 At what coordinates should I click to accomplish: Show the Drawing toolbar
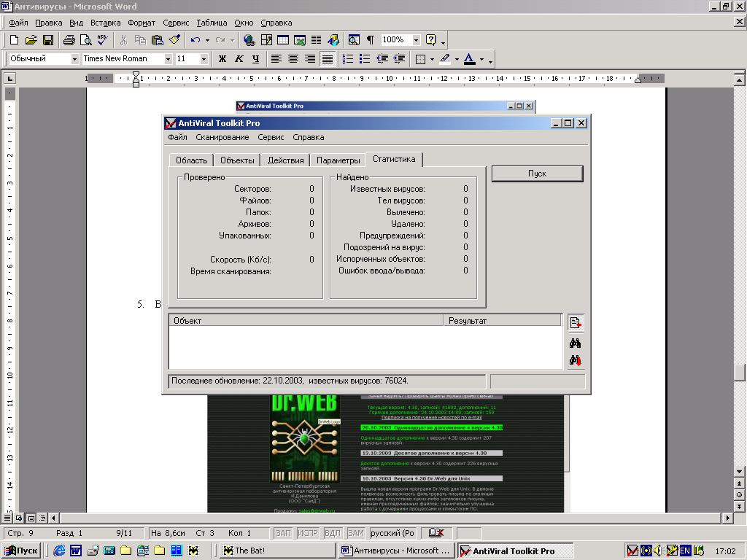(333, 40)
